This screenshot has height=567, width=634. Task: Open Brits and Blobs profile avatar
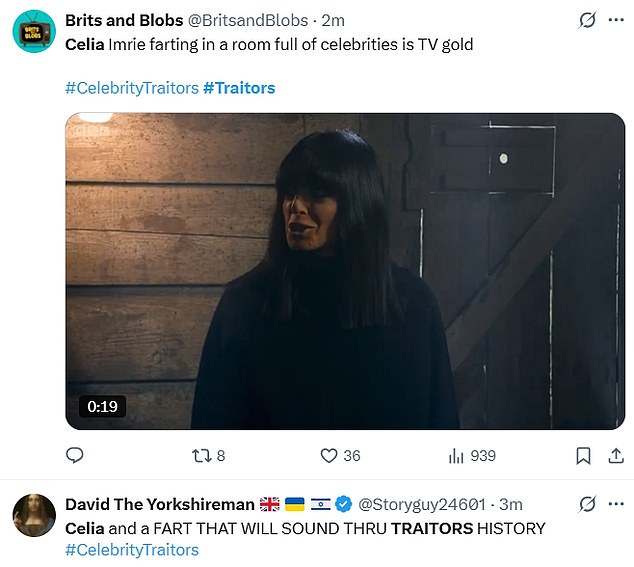click(x=33, y=32)
